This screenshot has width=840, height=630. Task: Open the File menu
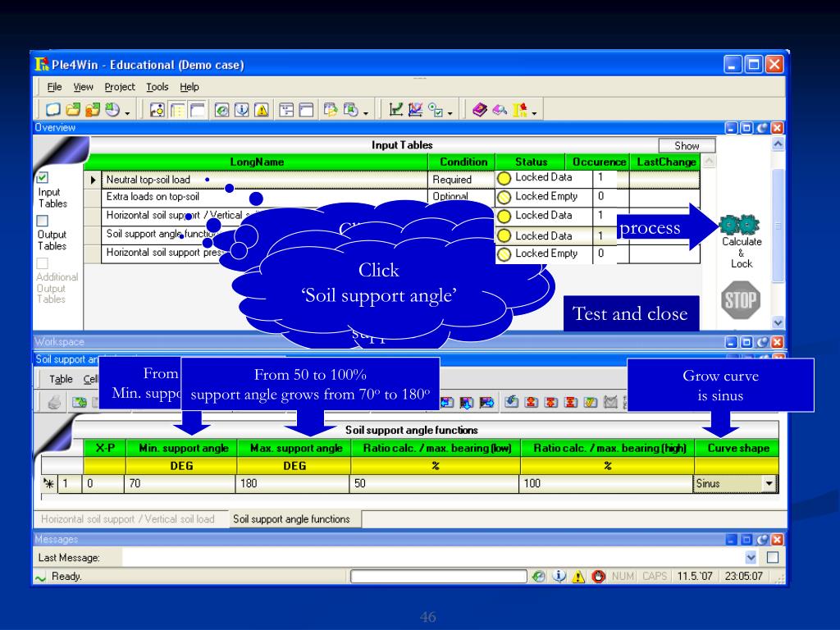(x=54, y=87)
